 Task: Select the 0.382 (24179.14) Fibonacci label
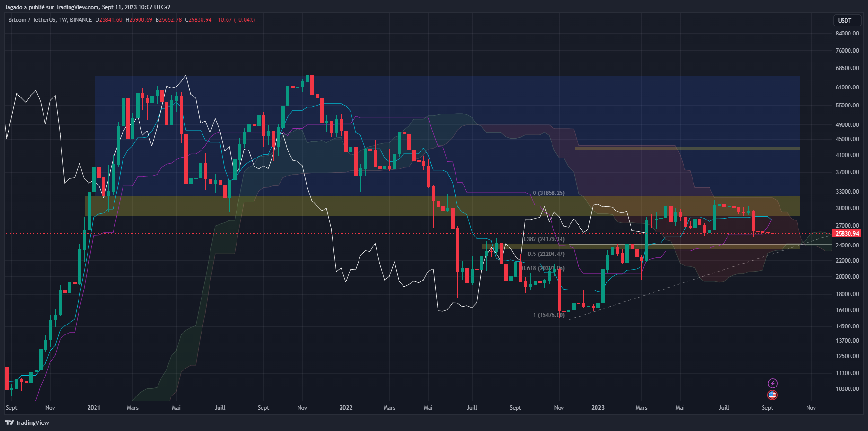tap(542, 239)
